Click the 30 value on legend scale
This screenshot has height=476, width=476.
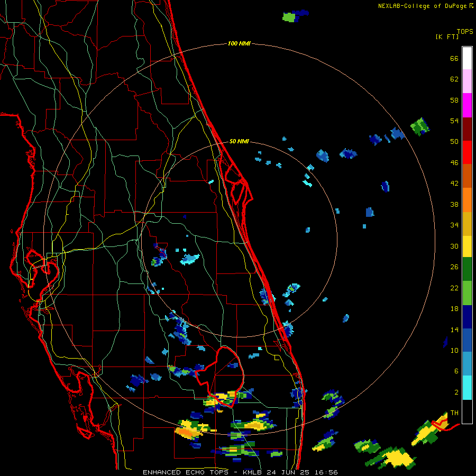454,246
